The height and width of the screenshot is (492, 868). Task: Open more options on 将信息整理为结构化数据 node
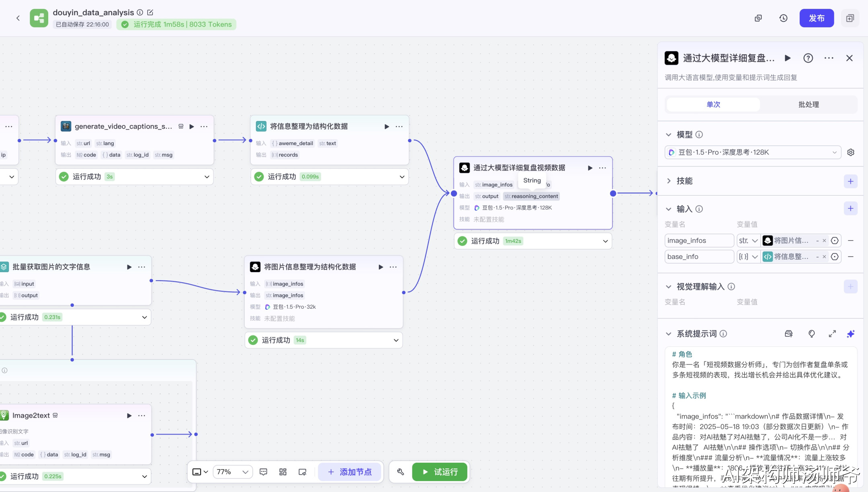(399, 127)
